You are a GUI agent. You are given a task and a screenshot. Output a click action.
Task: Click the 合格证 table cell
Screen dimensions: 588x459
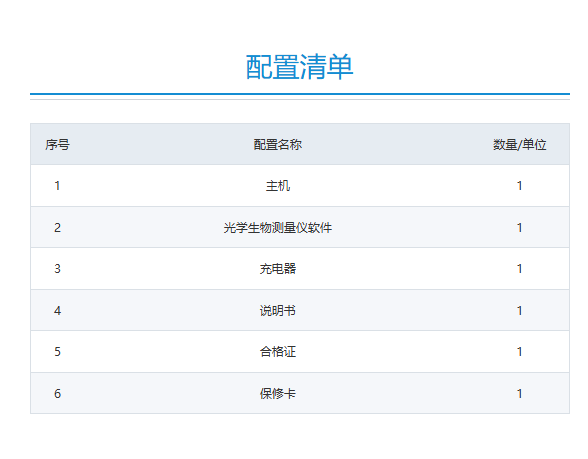278,352
